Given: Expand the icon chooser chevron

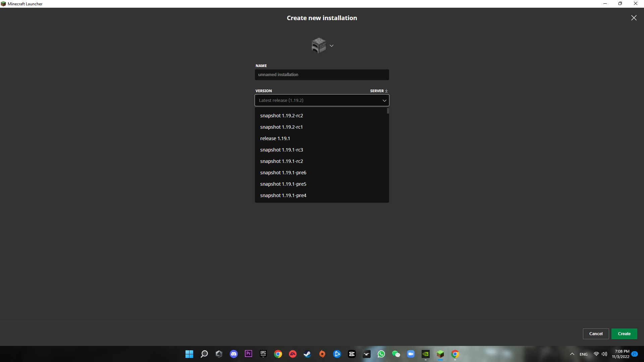Looking at the screenshot, I should pos(331,46).
